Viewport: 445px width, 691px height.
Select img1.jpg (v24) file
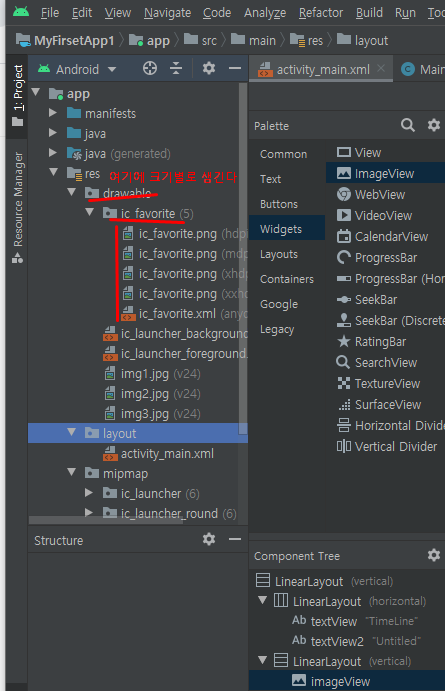click(x=152, y=374)
